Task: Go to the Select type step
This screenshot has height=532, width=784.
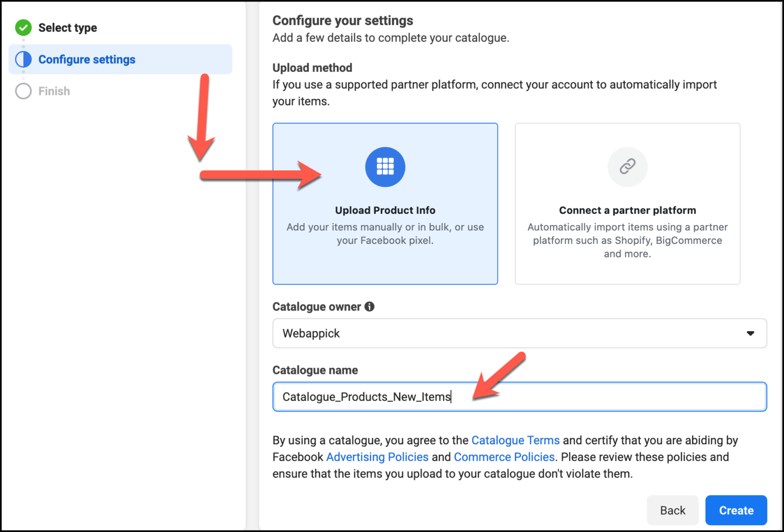Action: (67, 28)
